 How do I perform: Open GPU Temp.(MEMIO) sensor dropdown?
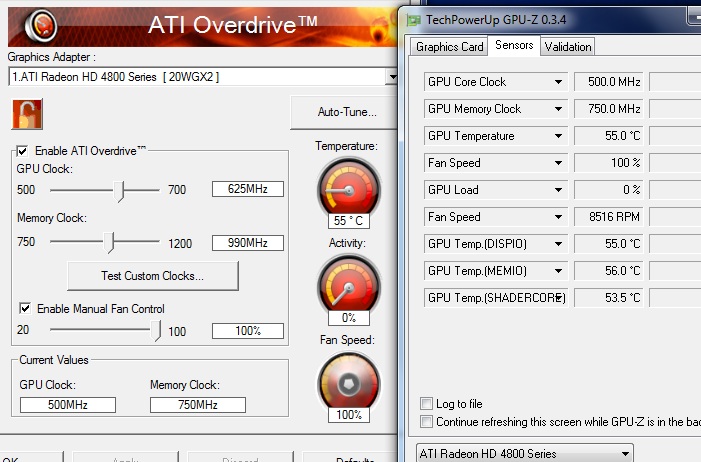pos(558,271)
